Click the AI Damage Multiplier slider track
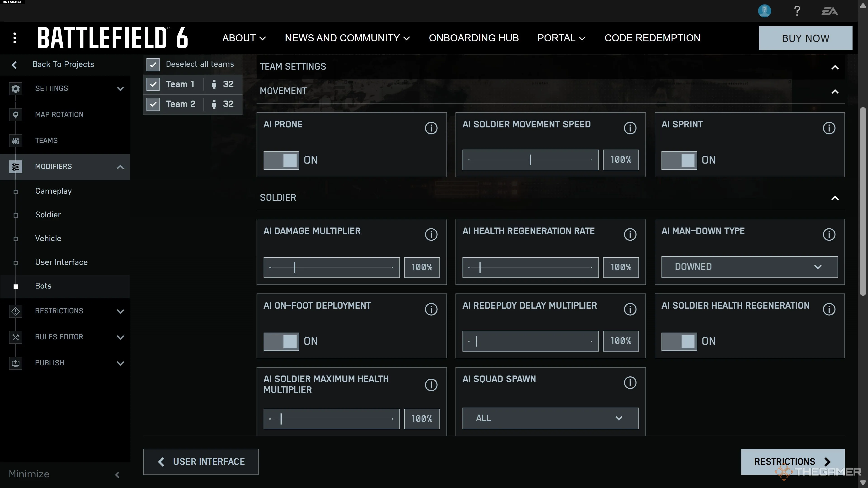The height and width of the screenshot is (488, 868). click(x=331, y=268)
